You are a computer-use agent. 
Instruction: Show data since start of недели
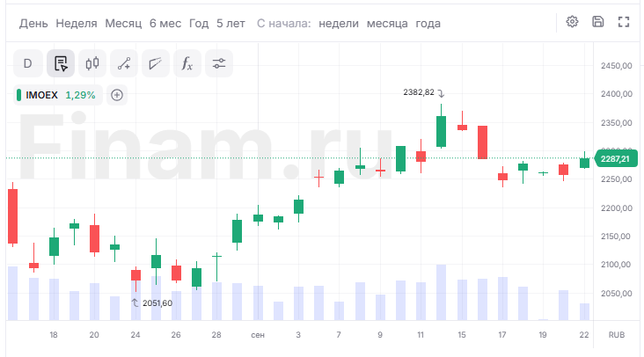point(339,24)
